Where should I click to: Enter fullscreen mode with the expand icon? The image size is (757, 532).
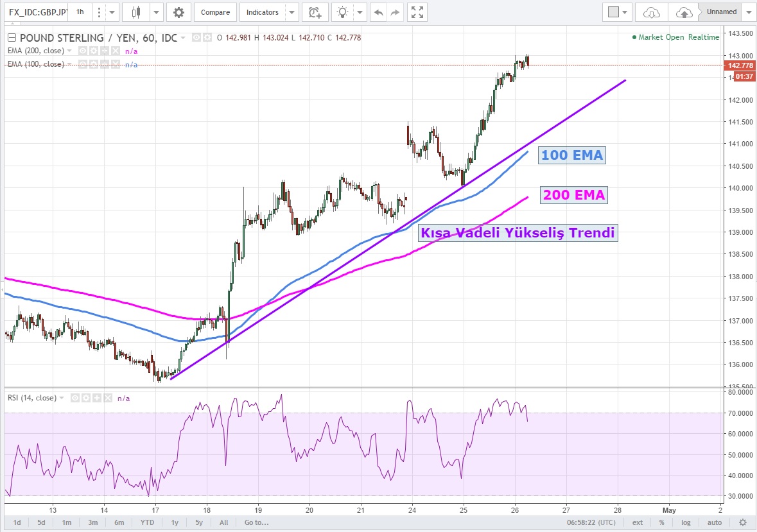coord(417,12)
